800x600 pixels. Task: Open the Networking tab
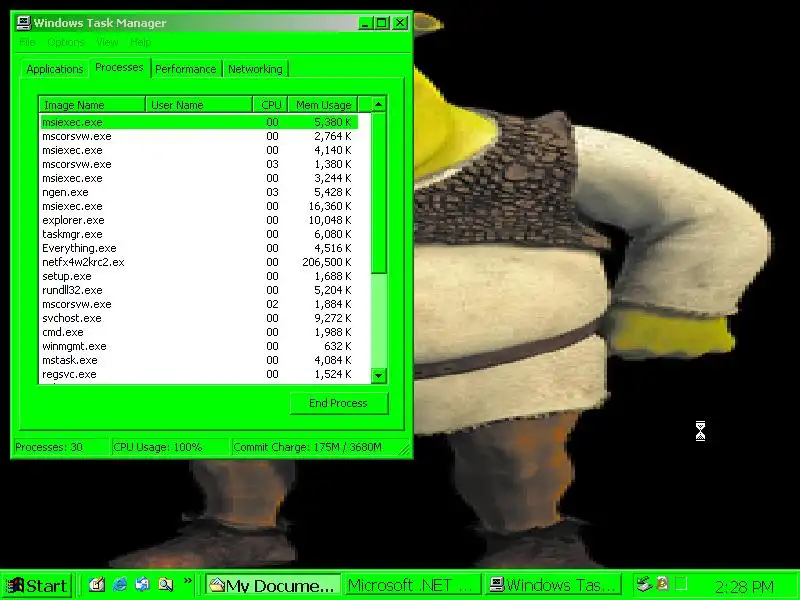coord(255,69)
